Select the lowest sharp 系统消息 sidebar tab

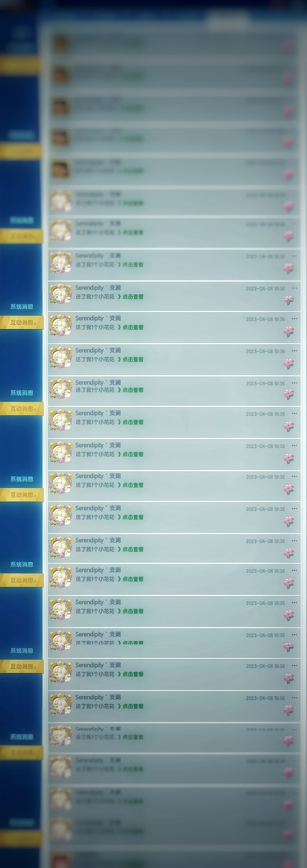21,651
